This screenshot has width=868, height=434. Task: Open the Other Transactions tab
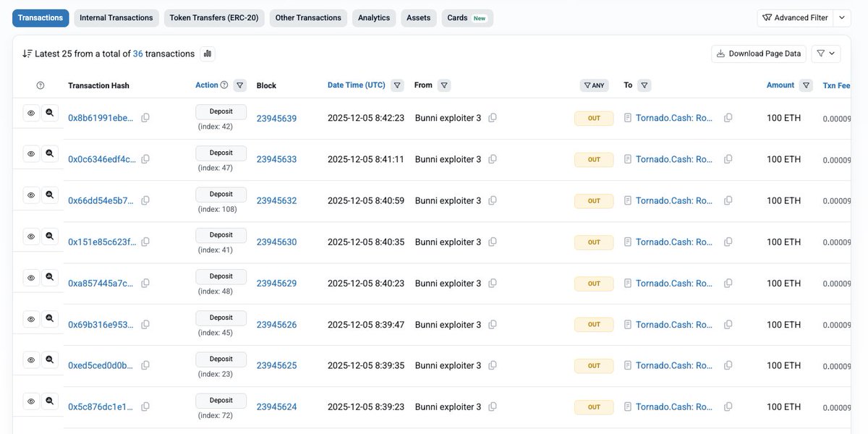click(308, 18)
